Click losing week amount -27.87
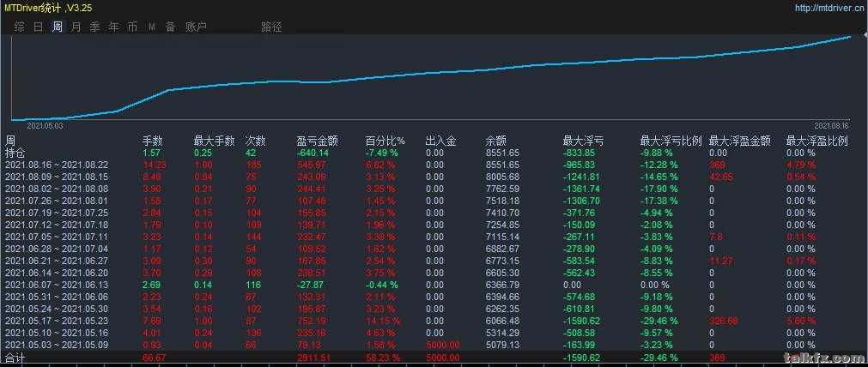Image resolution: width=868 pixels, height=367 pixels. point(311,285)
